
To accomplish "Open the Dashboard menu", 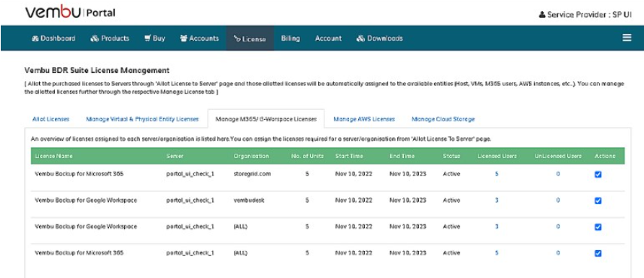I will pyautogui.click(x=53, y=38).
